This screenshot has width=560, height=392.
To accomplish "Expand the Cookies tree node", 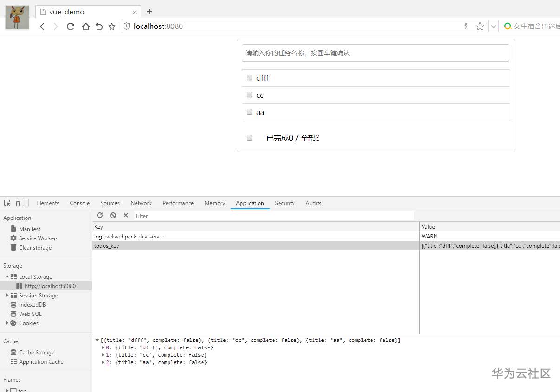I will coord(7,323).
